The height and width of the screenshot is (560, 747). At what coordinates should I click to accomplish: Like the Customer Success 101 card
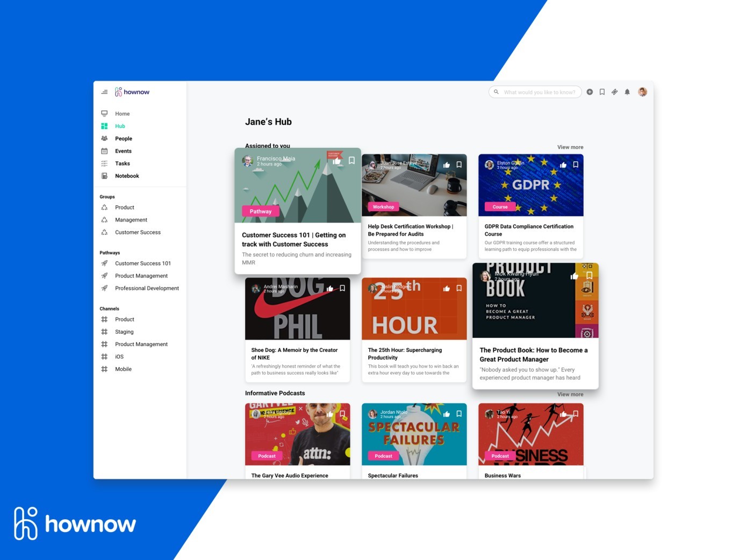(336, 161)
